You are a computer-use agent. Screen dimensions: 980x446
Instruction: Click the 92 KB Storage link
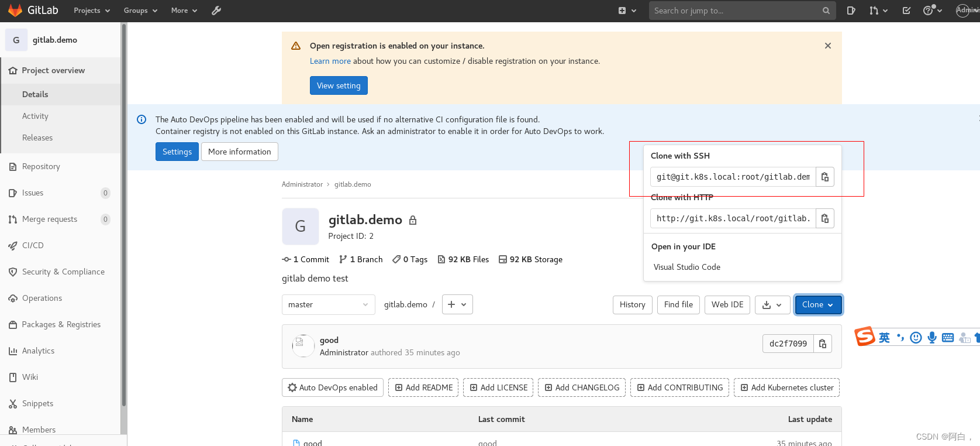530,259
